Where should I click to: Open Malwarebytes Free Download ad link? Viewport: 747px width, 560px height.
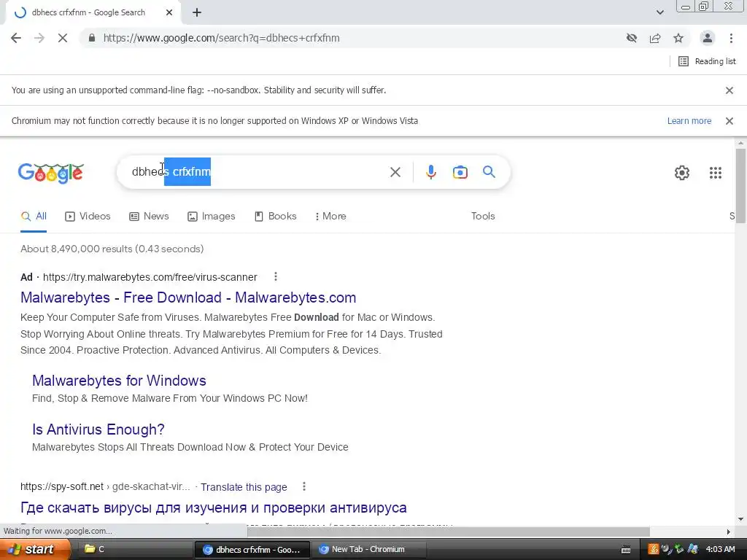coord(188,297)
